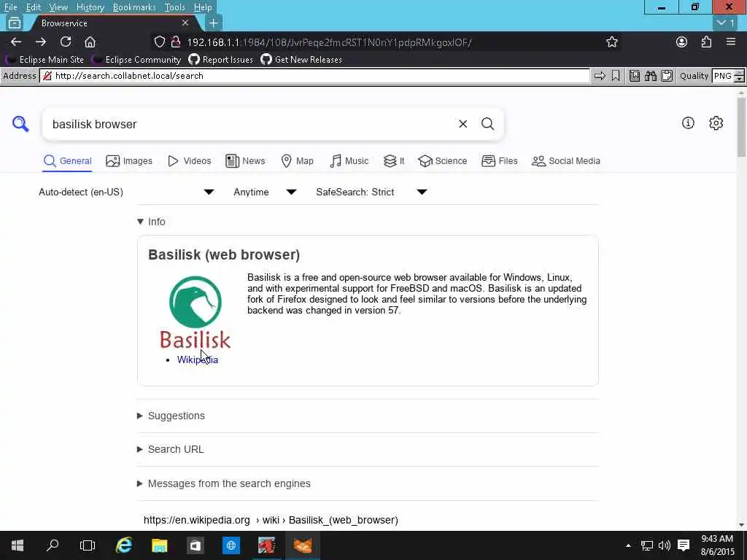Open Eclipse Community bookmark

click(x=136, y=60)
